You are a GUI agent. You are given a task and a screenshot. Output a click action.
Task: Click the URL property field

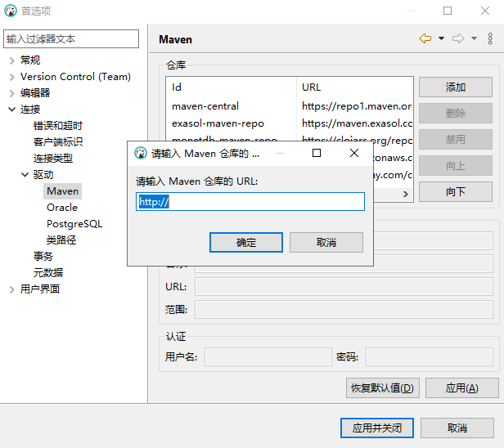point(344,286)
